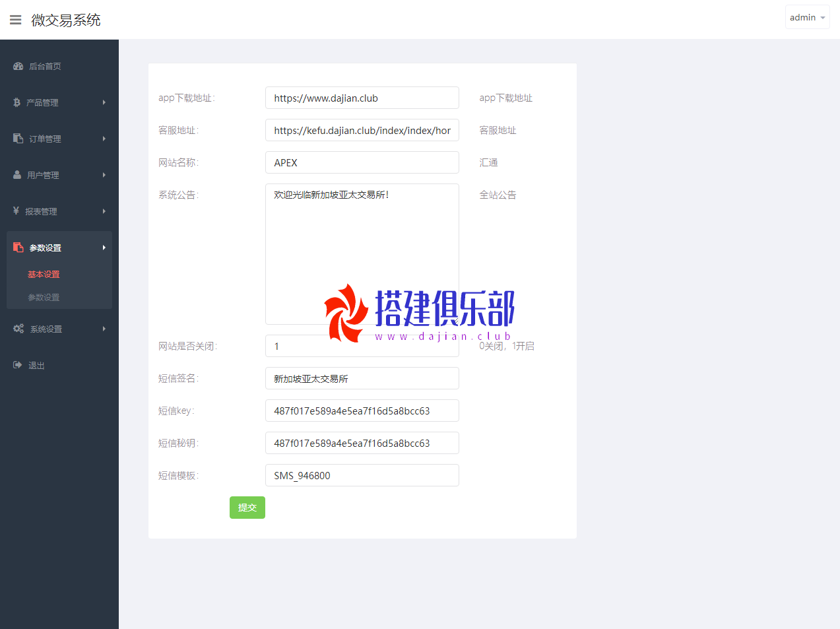Click the document icon beside 订单管理
This screenshot has width=840, height=629.
click(18, 139)
